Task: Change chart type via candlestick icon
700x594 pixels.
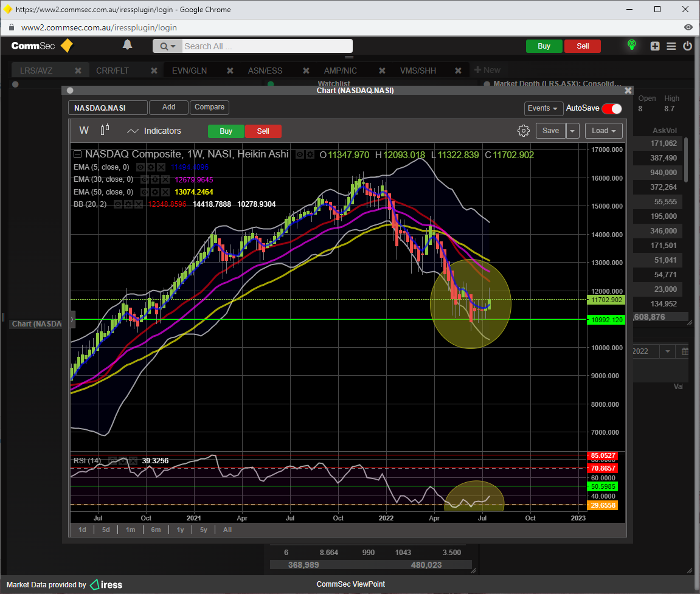Action: click(105, 130)
